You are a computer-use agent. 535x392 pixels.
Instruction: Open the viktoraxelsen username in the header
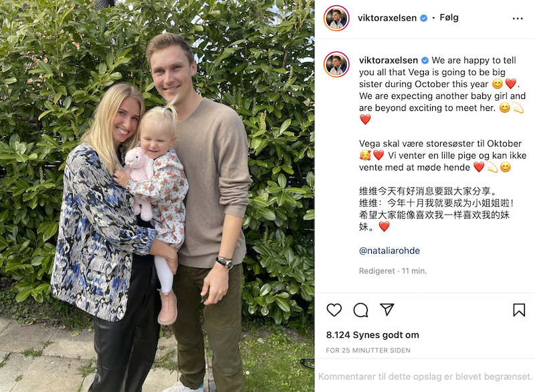387,18
